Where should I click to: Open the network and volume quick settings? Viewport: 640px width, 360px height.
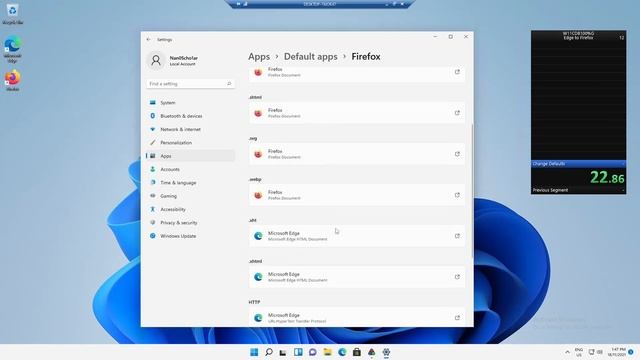595,352
